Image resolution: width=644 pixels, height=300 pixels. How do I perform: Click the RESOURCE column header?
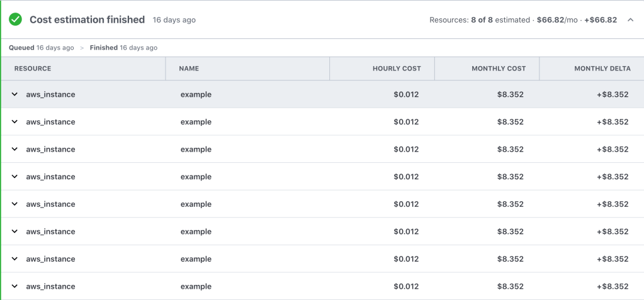coord(33,69)
